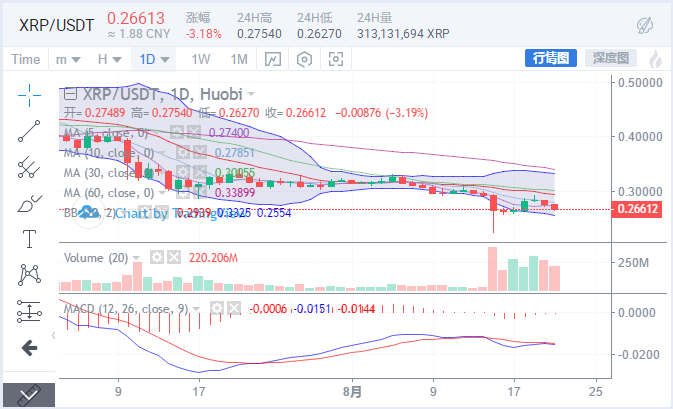Screen dimensions: 673x409
Task: Click the XRP/USDT pair title
Action: (x=57, y=25)
